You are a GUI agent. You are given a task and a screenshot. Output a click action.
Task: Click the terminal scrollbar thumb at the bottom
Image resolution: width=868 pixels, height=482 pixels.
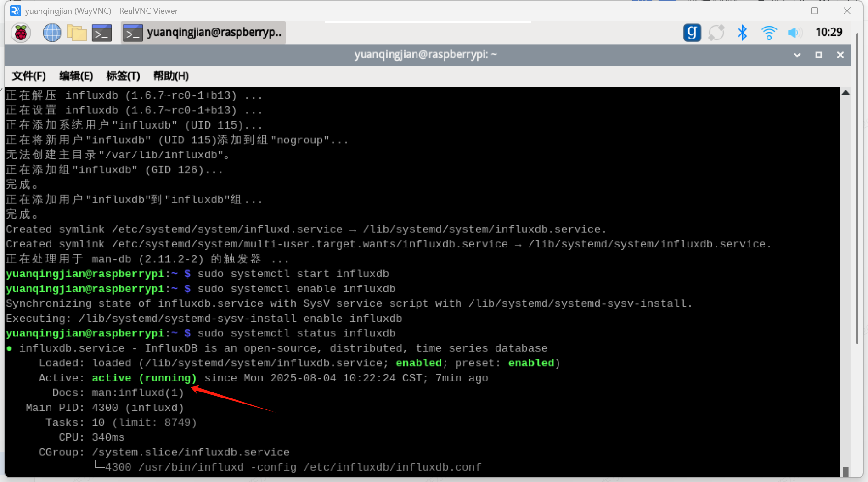coord(845,472)
